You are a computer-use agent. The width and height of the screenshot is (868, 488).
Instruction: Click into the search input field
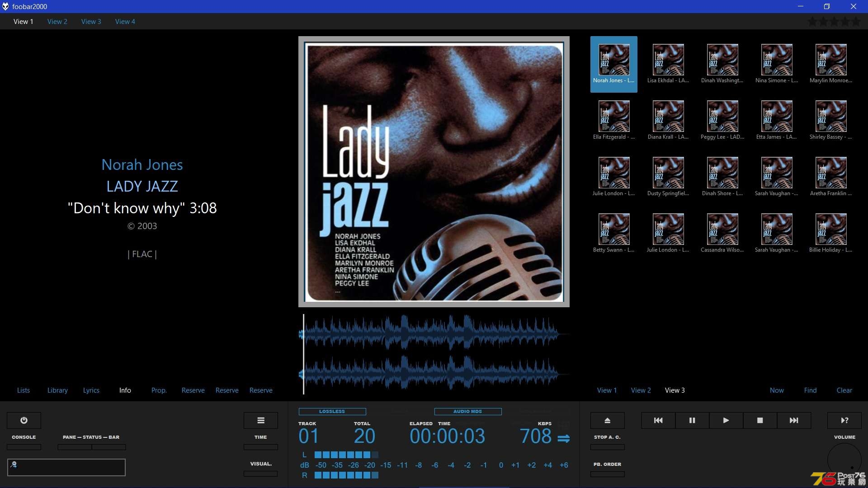tap(66, 467)
